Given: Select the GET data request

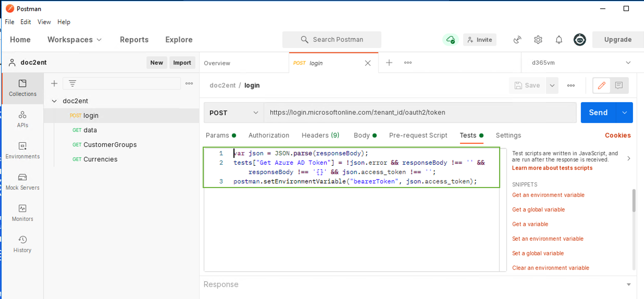Looking at the screenshot, I should tap(90, 130).
